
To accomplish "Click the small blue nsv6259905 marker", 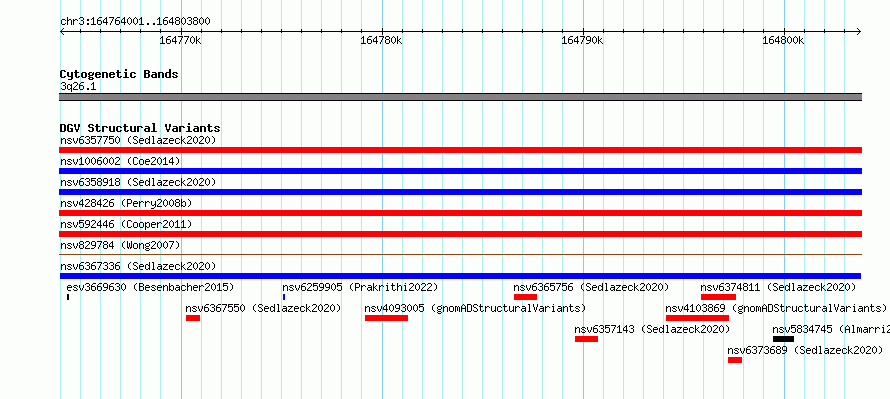I will point(284,297).
